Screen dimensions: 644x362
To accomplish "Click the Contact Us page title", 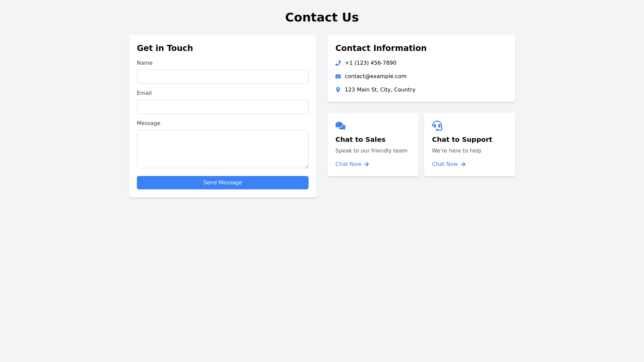I will click(x=322, y=17).
